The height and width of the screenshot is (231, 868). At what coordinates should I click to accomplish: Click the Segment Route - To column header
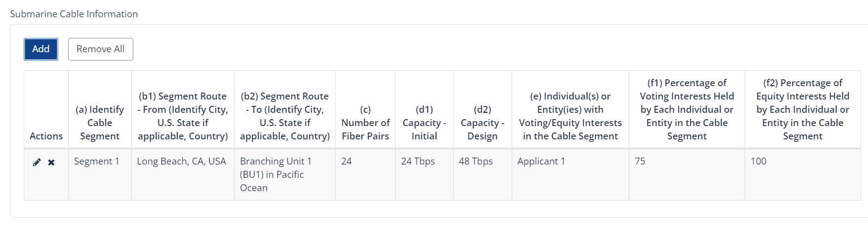[285, 116]
